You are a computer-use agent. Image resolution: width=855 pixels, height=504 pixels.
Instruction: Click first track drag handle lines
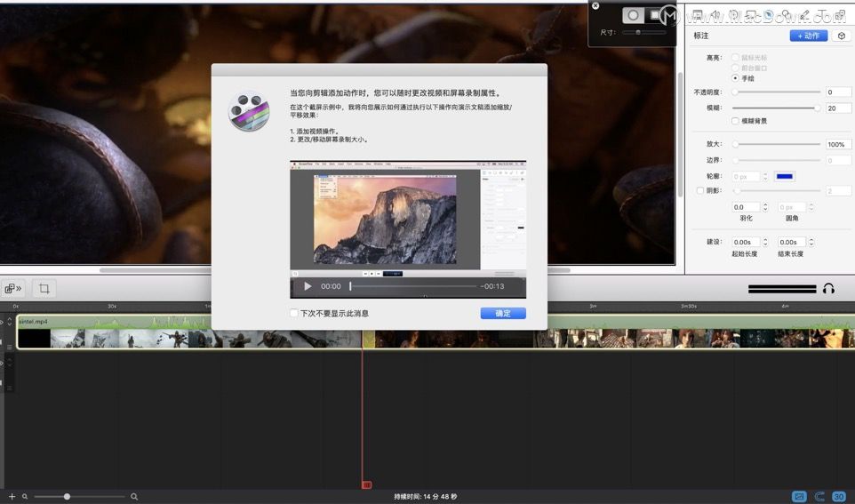[9, 347]
